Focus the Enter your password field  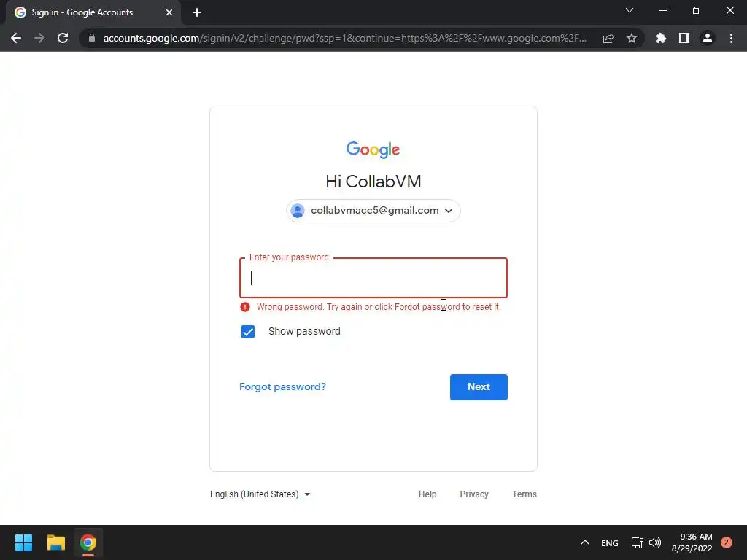click(373, 278)
